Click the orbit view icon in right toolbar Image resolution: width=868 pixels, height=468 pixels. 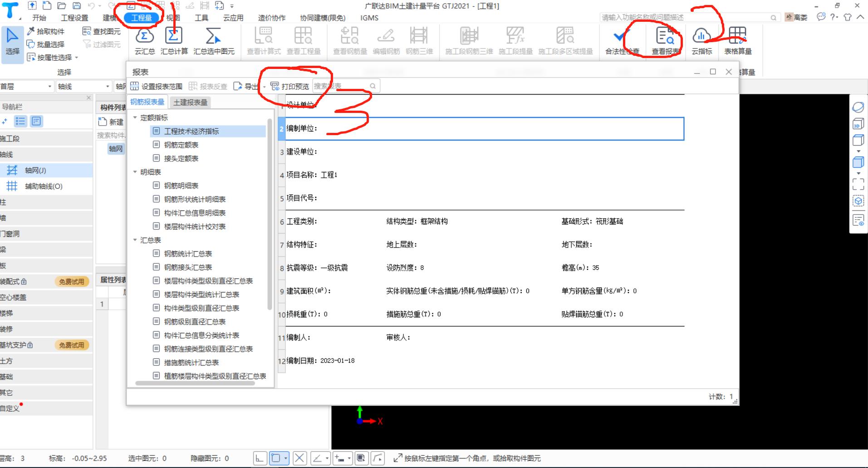[858, 107]
